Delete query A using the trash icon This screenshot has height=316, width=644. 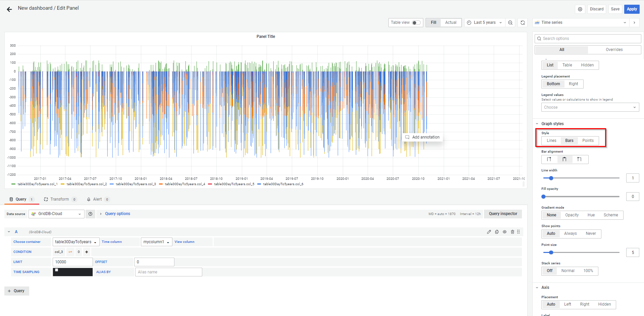(x=513, y=232)
